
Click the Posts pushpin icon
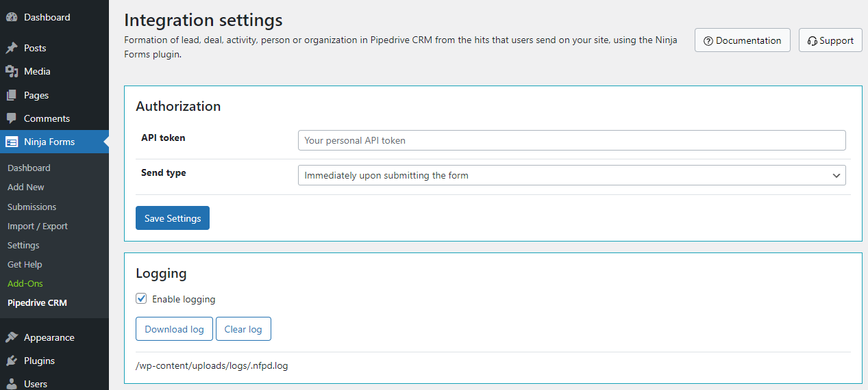tap(12, 48)
